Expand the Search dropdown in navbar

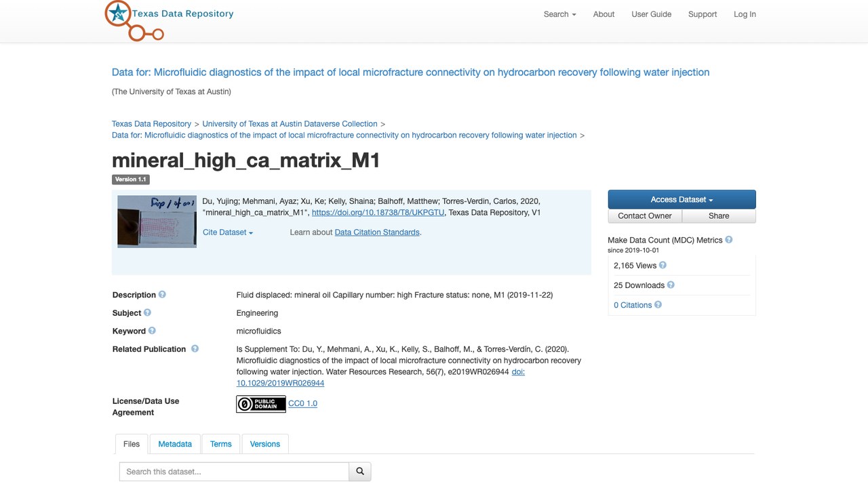click(x=559, y=14)
